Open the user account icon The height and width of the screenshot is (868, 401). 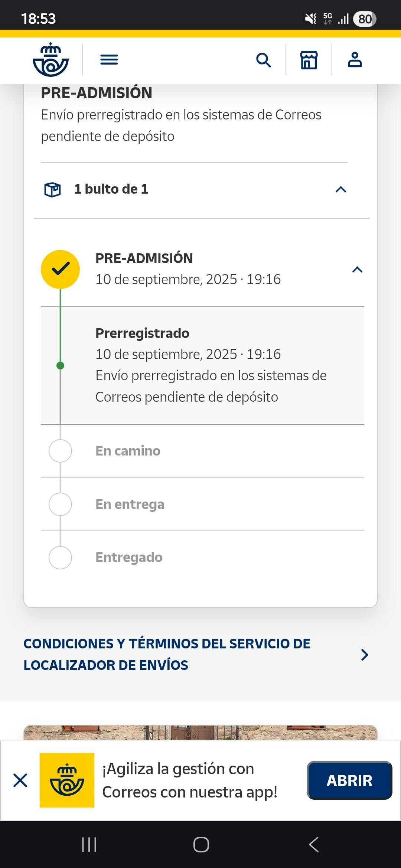click(x=355, y=60)
